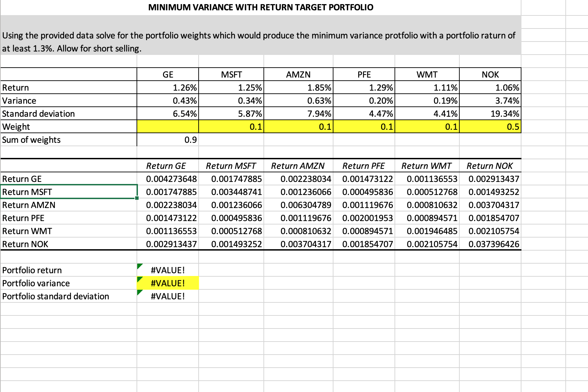Select WMT standard deviation 4.41%

(x=427, y=114)
